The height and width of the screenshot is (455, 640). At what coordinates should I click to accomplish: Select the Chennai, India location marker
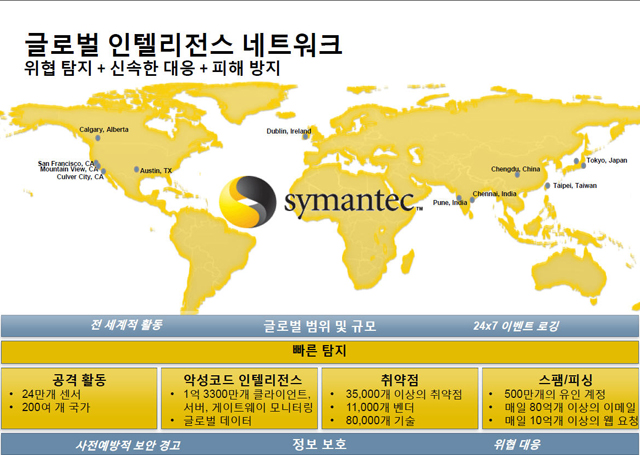[472, 199]
